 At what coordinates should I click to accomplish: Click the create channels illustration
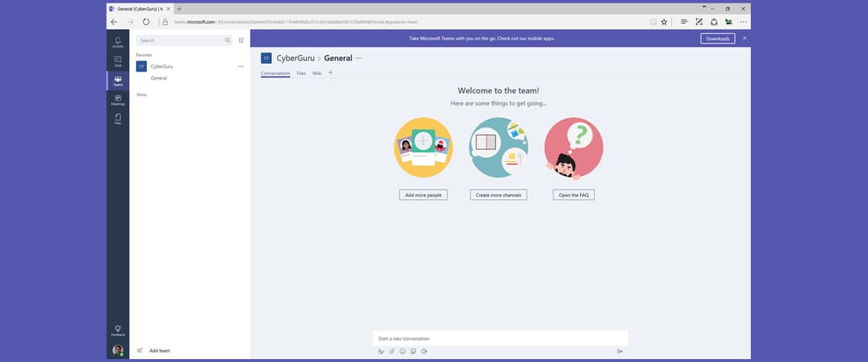[498, 147]
